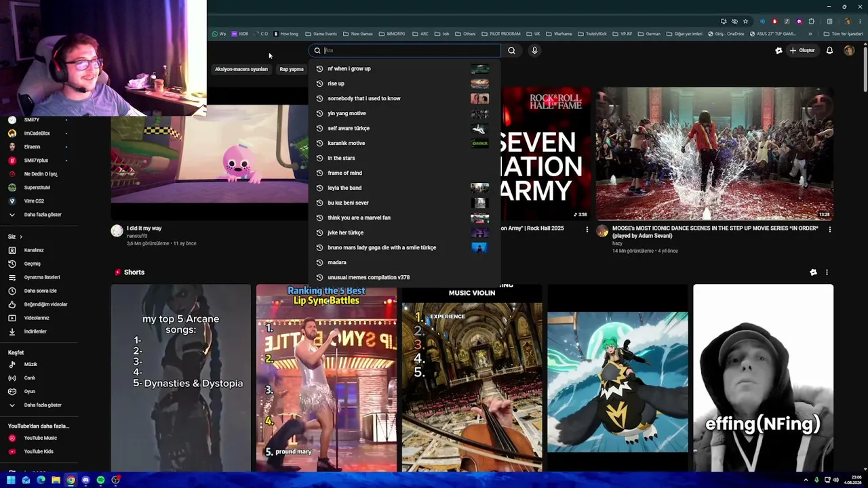The height and width of the screenshot is (488, 868).
Task: Play the 'Ranking the 5 Best Lip Sync Battles' Short
Action: tap(326, 378)
